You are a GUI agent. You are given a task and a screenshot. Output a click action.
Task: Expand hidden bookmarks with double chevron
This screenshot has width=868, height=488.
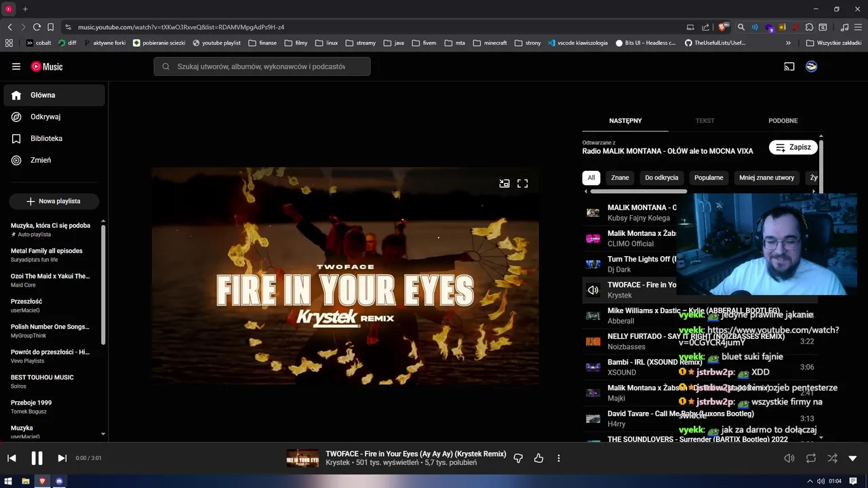pyautogui.click(x=788, y=43)
